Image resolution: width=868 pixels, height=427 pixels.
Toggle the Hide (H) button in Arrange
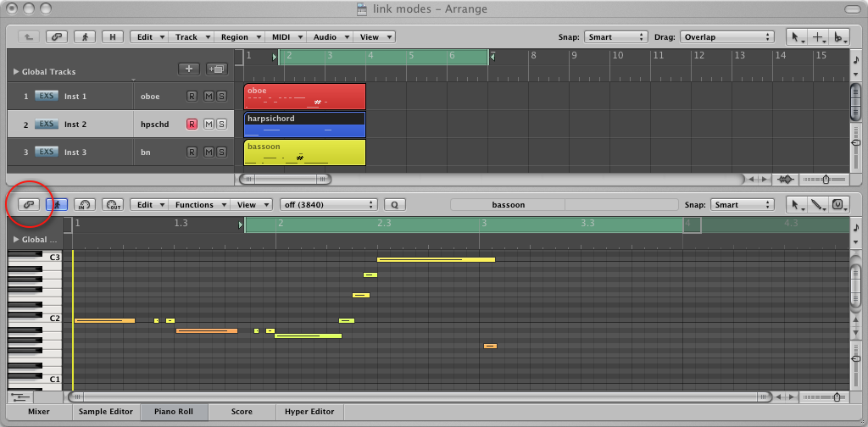tap(113, 37)
